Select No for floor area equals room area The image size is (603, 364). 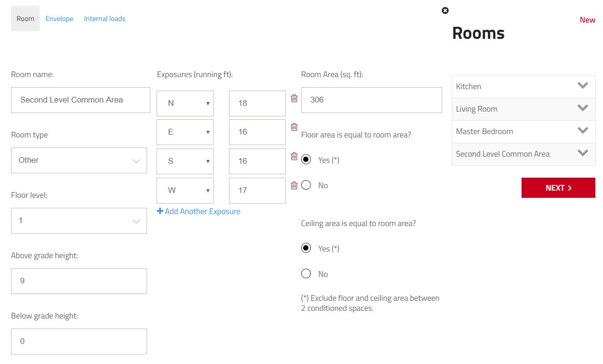[306, 185]
